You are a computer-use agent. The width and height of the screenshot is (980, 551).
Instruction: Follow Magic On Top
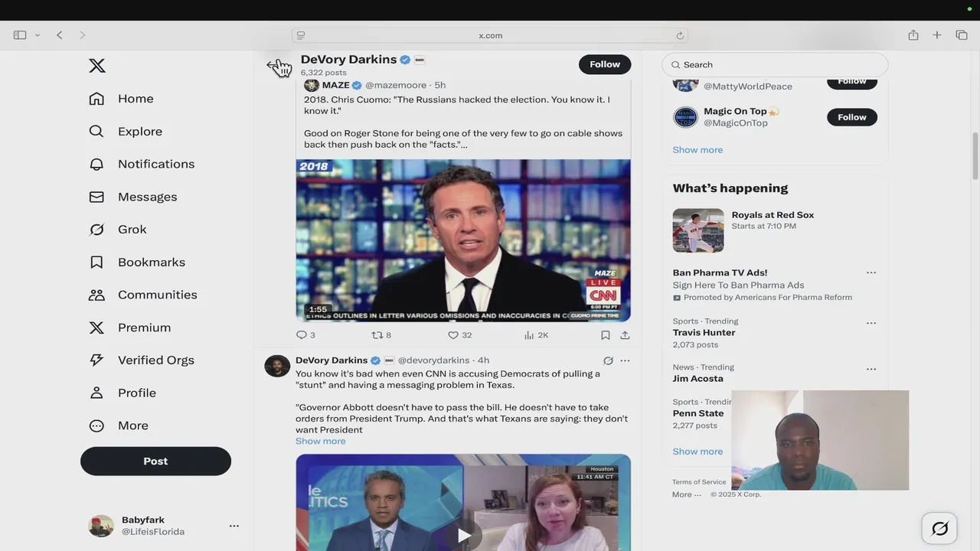click(x=852, y=117)
